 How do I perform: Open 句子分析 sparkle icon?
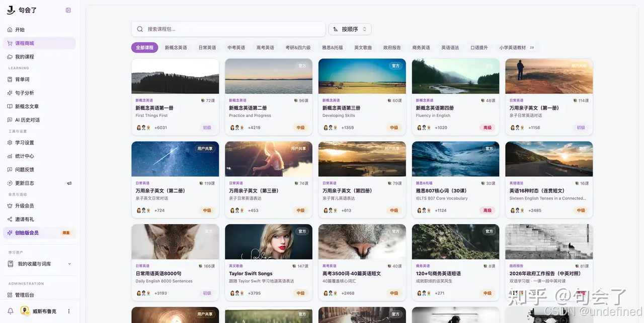(10, 93)
